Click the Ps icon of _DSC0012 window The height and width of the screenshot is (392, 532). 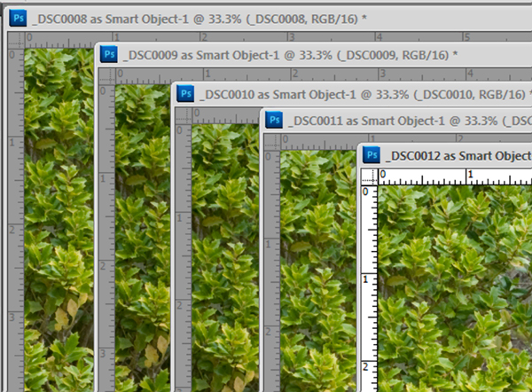coord(372,155)
